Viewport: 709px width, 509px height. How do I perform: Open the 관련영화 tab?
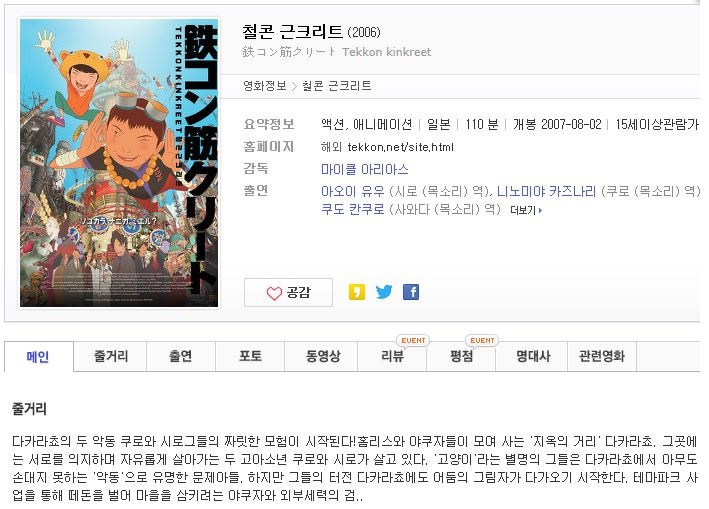tap(602, 356)
